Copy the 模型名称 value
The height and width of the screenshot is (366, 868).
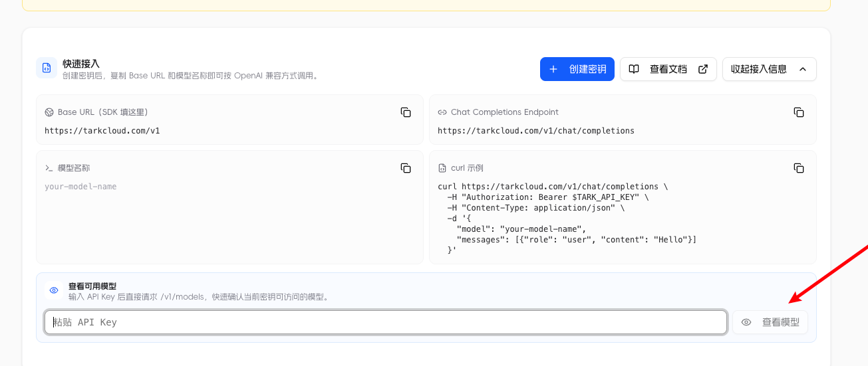406,168
